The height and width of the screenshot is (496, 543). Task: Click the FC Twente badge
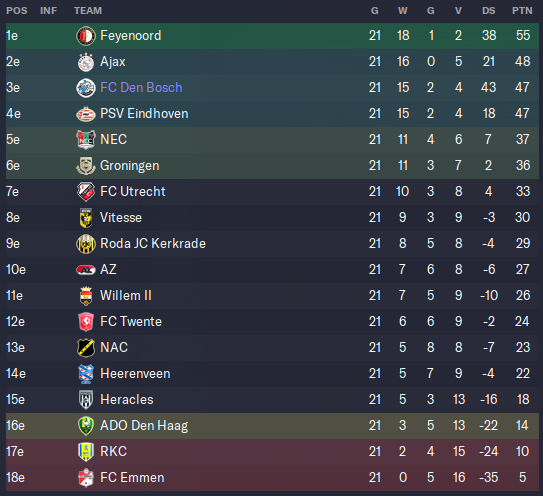tap(86, 322)
